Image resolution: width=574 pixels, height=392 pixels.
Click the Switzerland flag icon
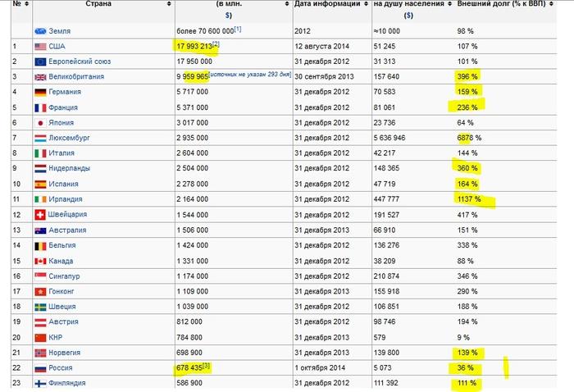pyautogui.click(x=40, y=214)
